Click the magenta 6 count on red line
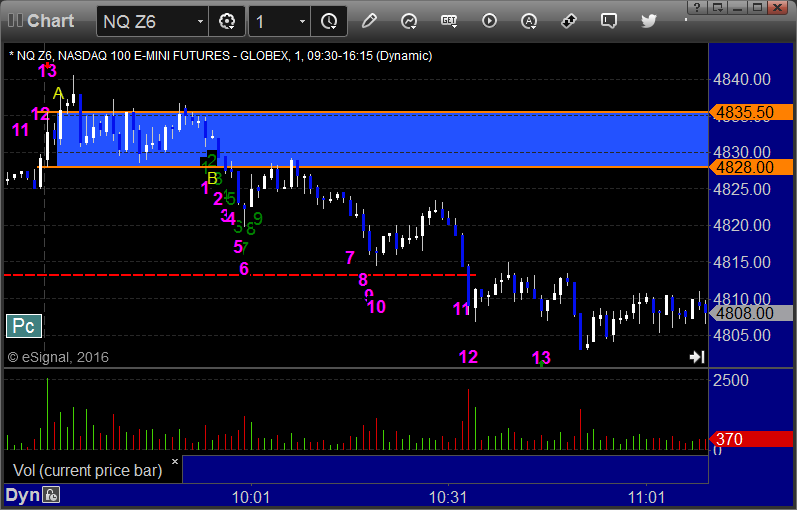This screenshot has height=510, width=797. (244, 269)
